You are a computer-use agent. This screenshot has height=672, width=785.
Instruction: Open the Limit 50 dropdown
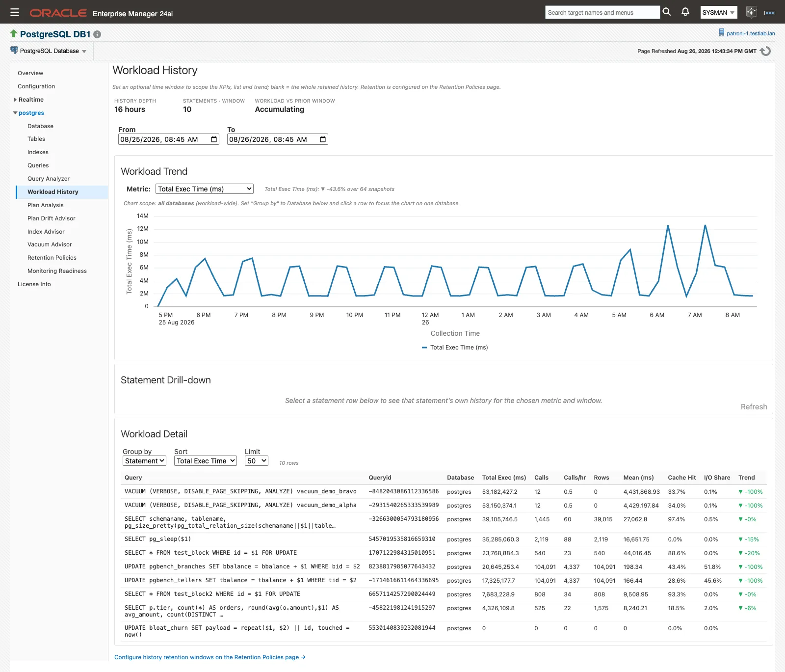257,461
